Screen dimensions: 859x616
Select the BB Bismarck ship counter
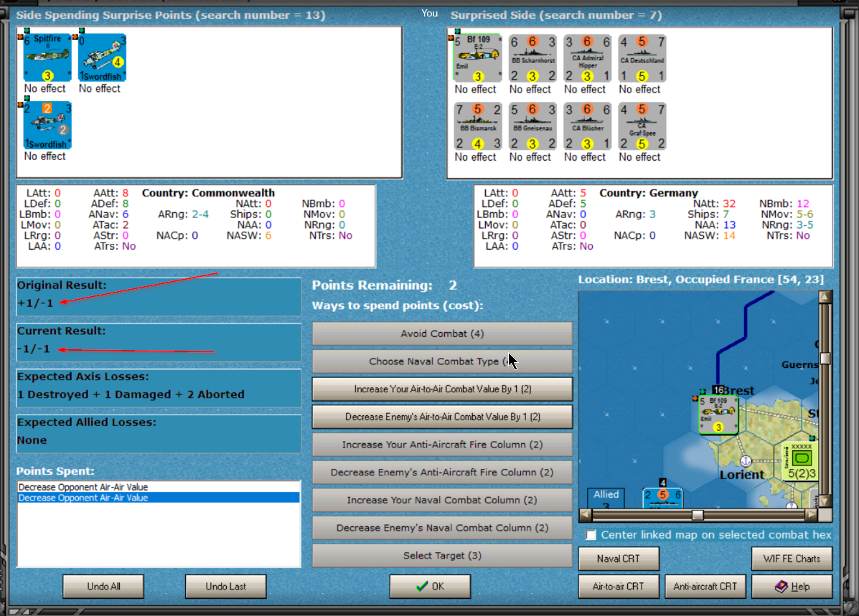click(x=478, y=126)
